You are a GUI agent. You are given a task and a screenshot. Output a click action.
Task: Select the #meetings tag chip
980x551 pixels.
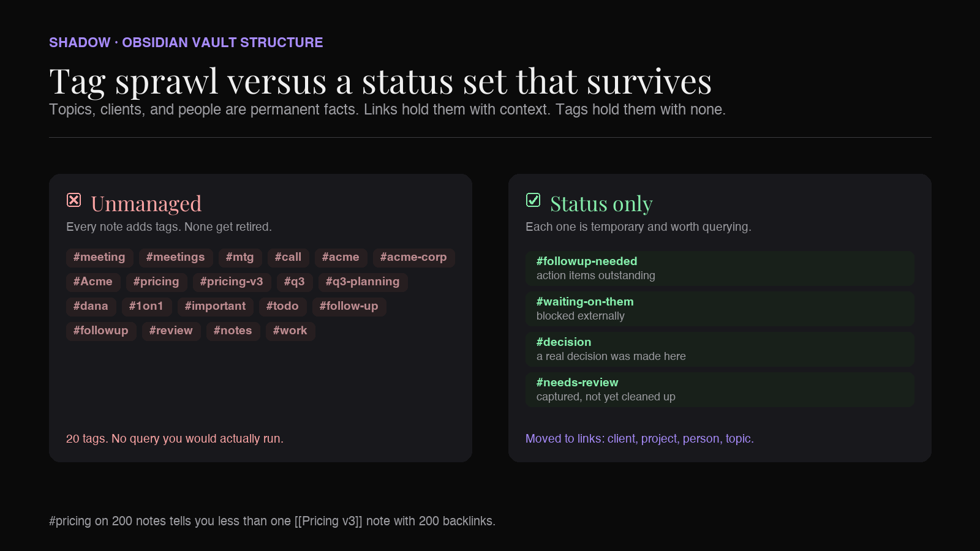click(x=176, y=257)
